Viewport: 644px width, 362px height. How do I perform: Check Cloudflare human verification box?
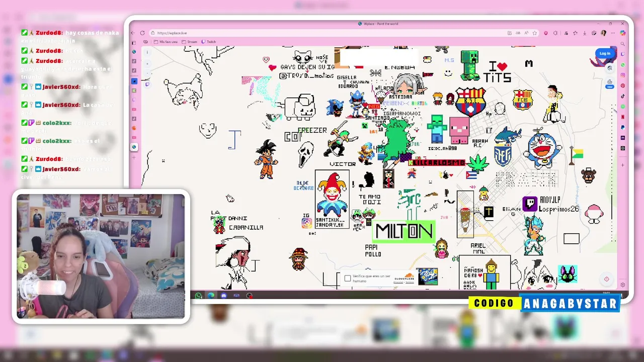[348, 278]
